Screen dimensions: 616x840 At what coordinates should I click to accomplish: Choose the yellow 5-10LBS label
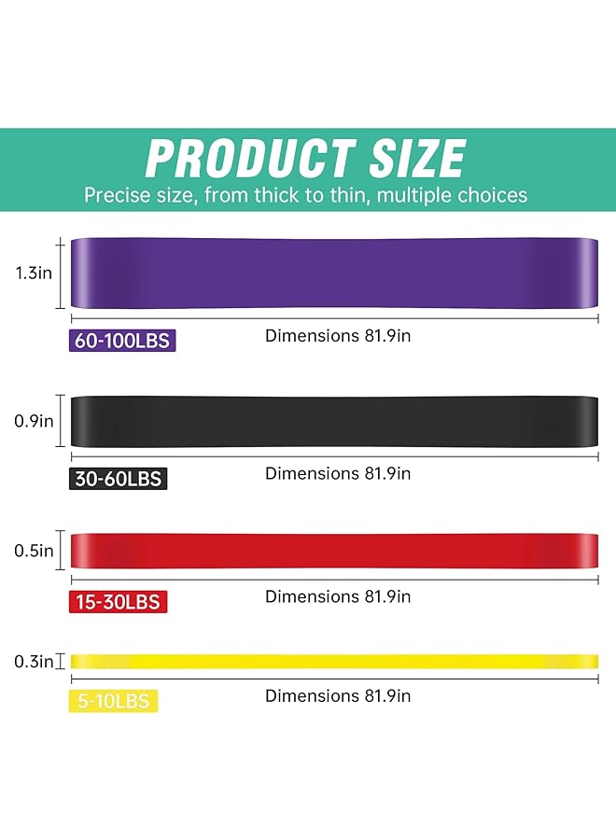[112, 701]
